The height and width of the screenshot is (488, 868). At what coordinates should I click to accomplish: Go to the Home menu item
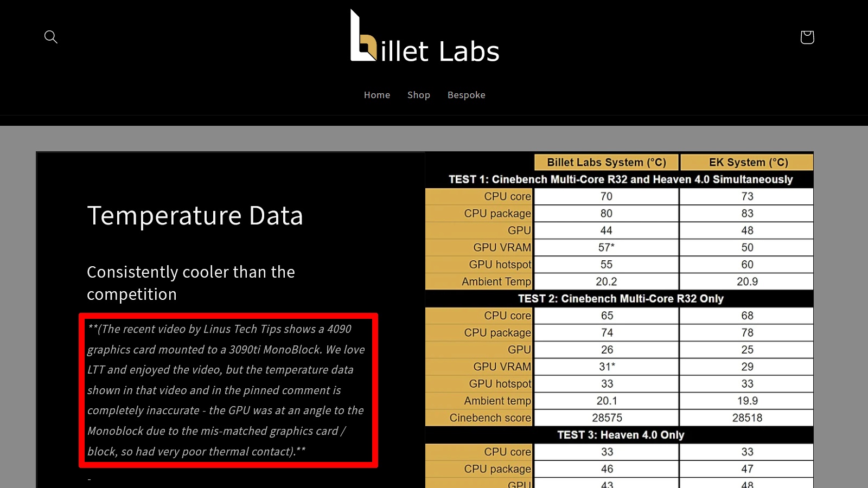coord(377,95)
